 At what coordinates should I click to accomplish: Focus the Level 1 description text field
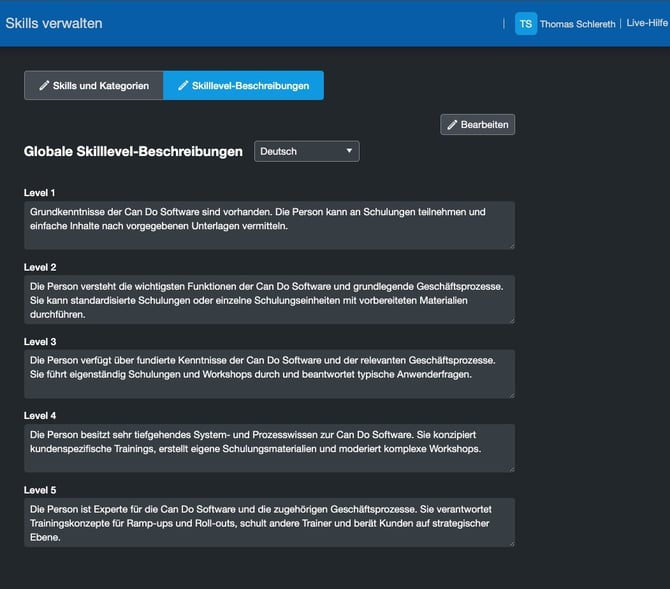pos(269,225)
